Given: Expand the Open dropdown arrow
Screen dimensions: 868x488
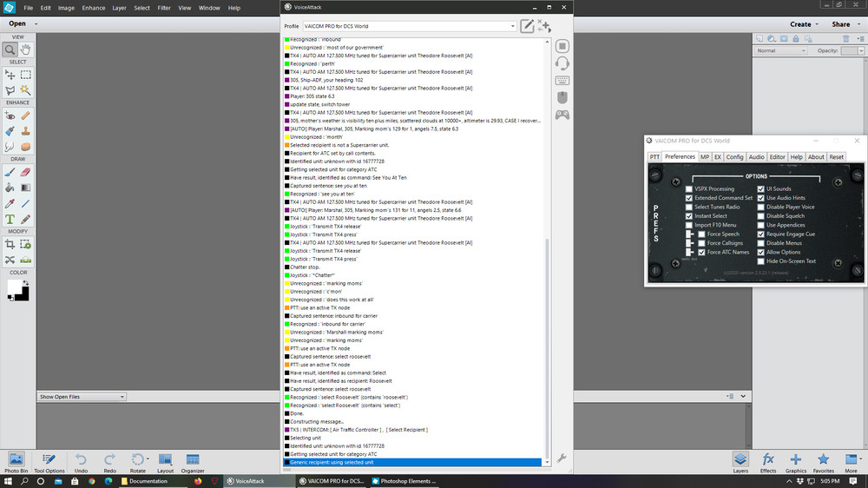Looking at the screenshot, I should tap(36, 23).
